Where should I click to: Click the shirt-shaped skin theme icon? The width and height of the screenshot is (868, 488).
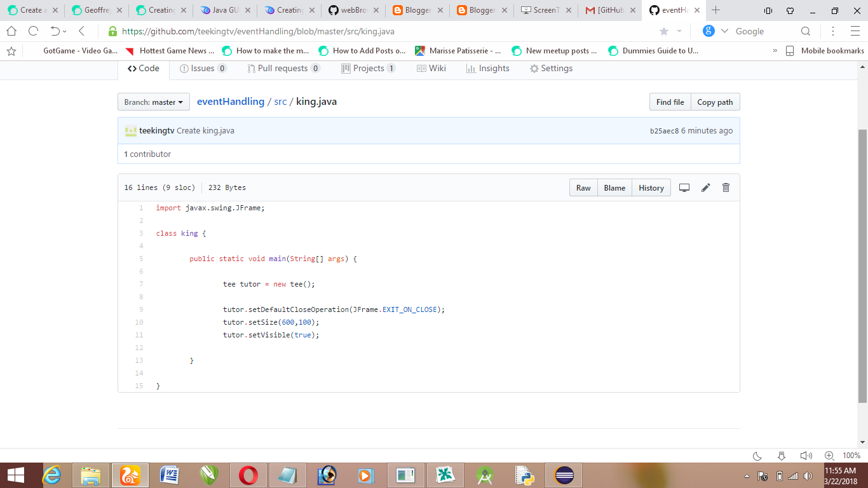(x=790, y=10)
